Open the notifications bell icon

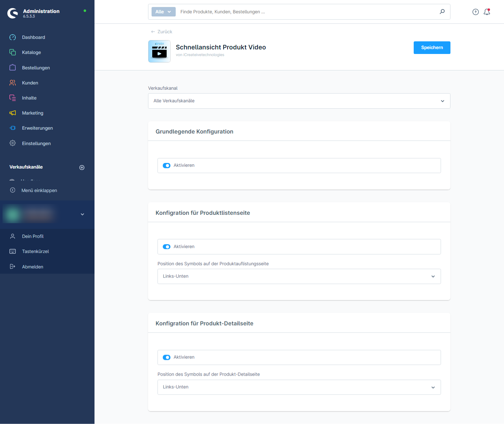pos(487,12)
